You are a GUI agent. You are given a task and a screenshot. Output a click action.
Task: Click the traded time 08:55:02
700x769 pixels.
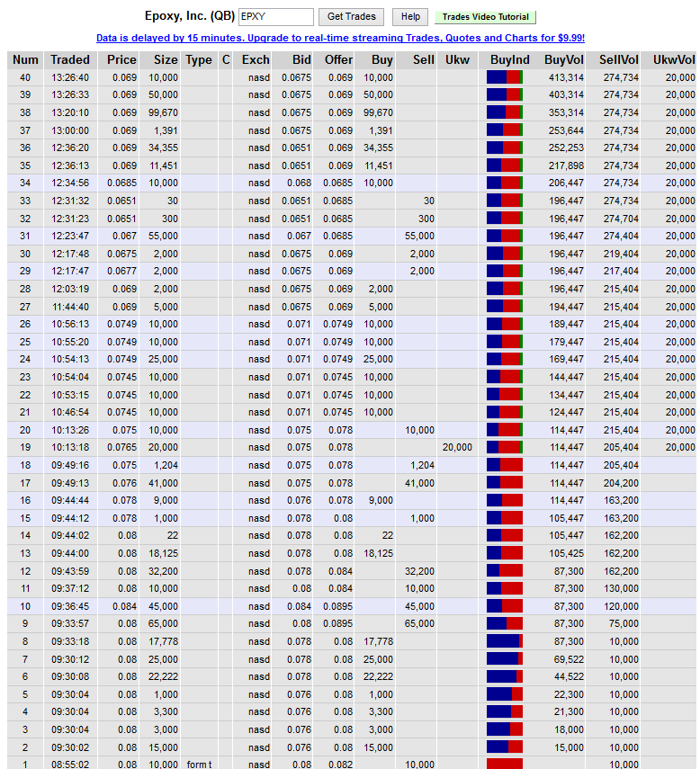(70, 765)
